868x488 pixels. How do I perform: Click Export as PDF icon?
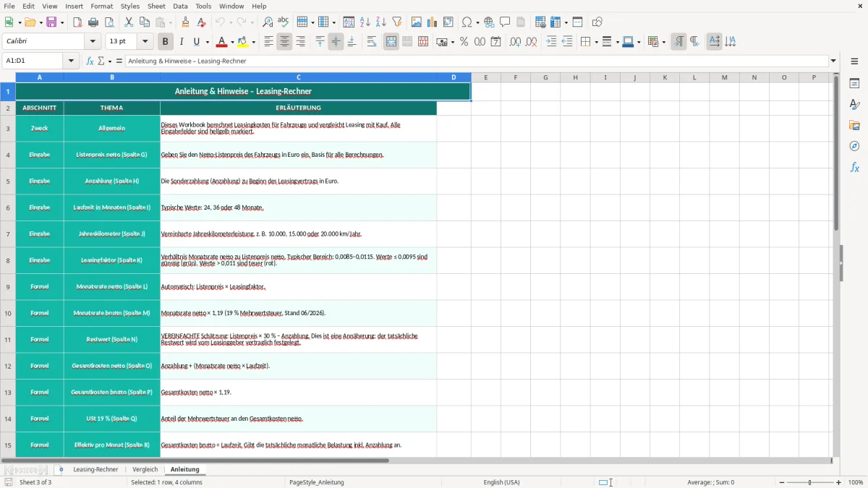(77, 22)
